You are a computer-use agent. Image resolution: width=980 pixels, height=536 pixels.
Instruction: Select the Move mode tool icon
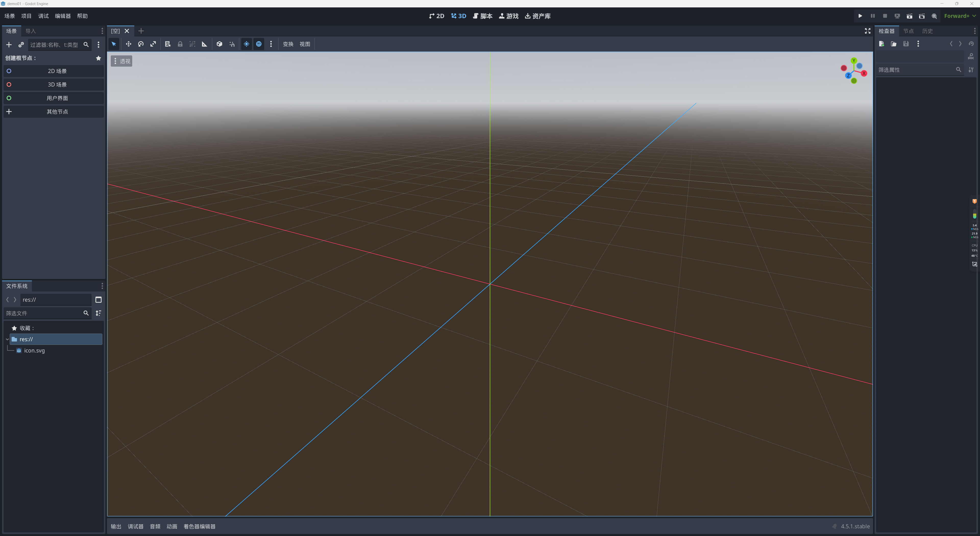129,44
